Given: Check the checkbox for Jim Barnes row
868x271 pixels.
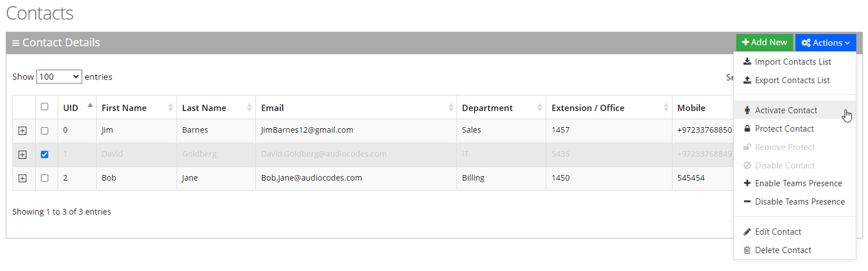Looking at the screenshot, I should click(44, 131).
